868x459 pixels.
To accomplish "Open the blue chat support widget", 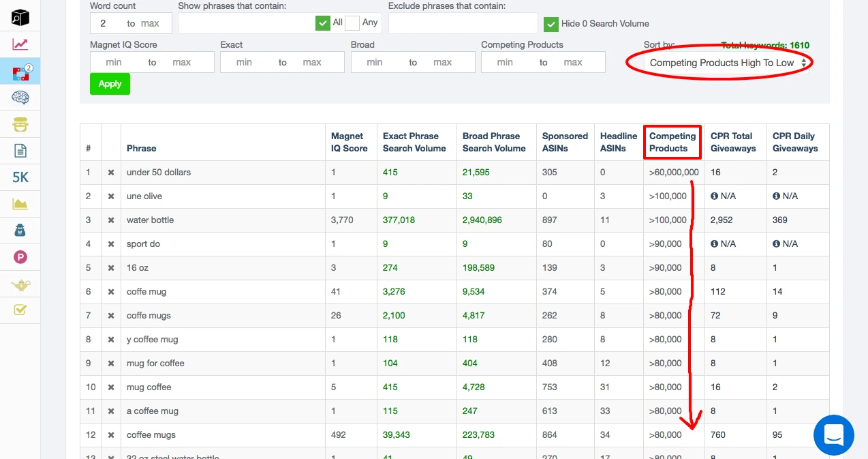I will click(833, 434).
